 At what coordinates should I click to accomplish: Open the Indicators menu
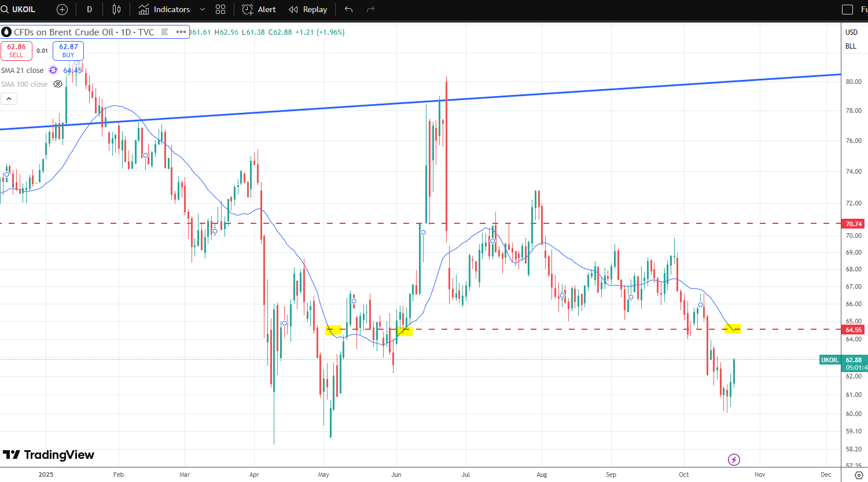[x=164, y=9]
